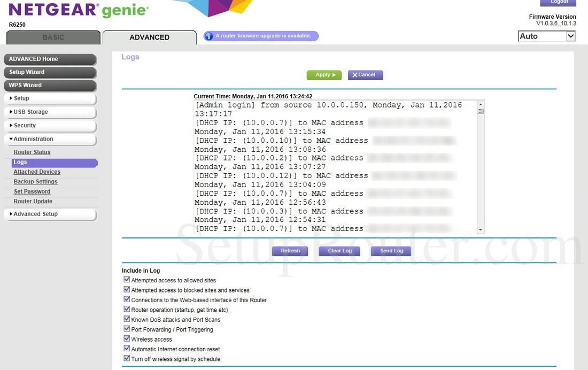Open the Auto language dropdown
The image size is (588, 370).
[547, 36]
